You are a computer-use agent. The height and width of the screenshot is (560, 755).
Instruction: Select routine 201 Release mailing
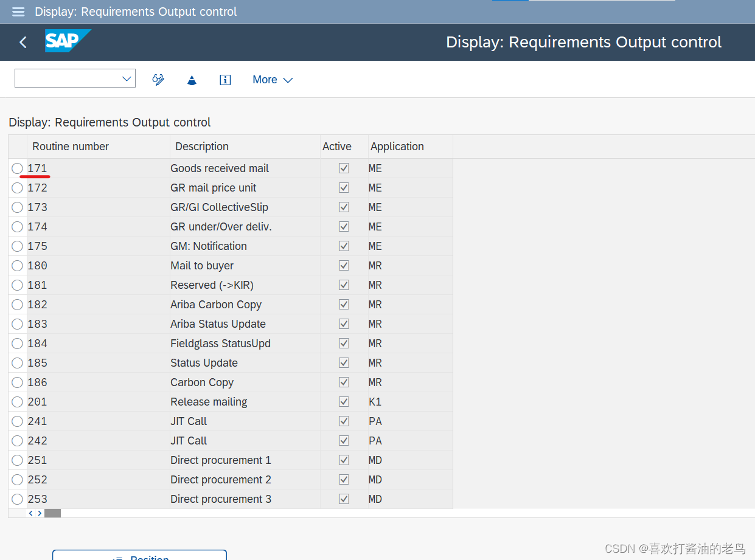(17, 401)
